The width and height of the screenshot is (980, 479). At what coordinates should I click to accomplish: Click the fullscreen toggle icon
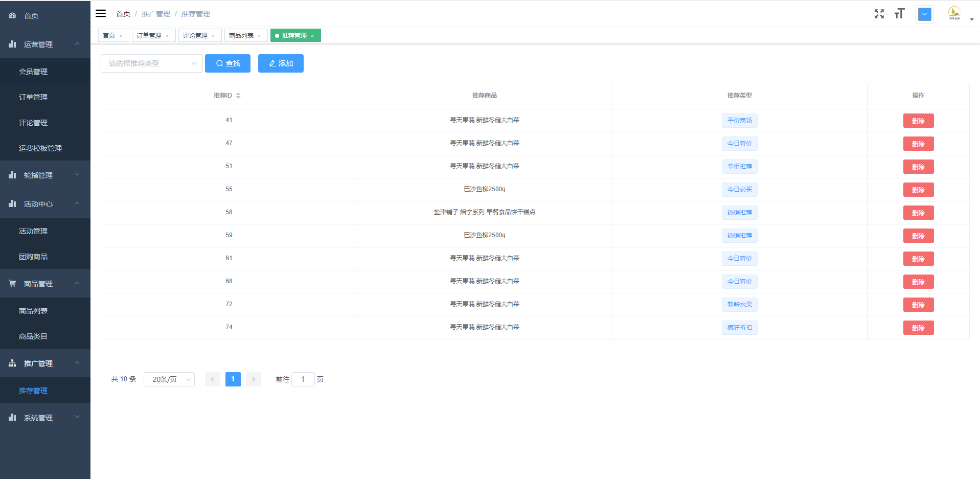click(879, 14)
